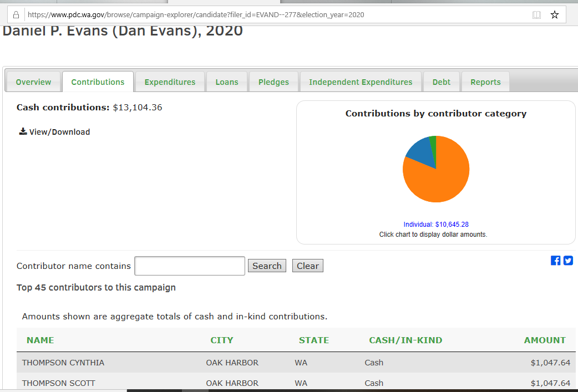Open reading view icon in address bar
The width and height of the screenshot is (578, 392).
tap(536, 14)
